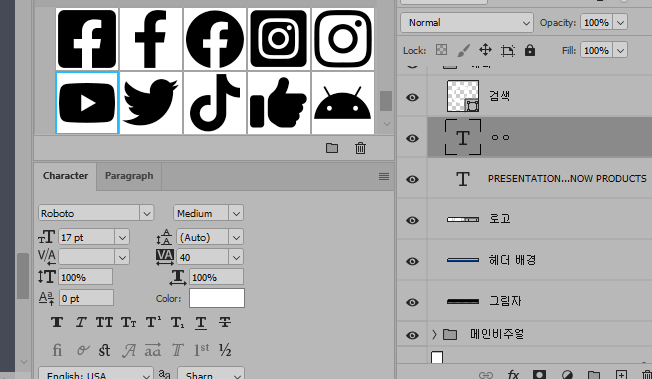This screenshot has width=652, height=379.
Task: Delete selected shape with trash icon
Action: click(361, 148)
